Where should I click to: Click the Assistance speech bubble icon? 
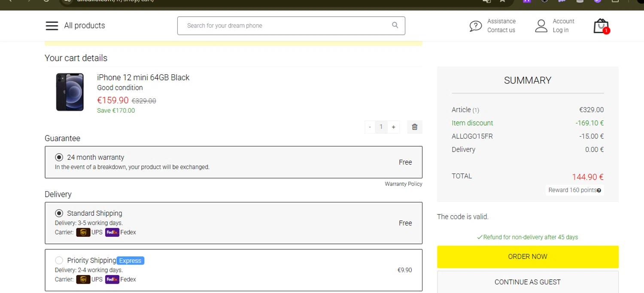pos(476,26)
